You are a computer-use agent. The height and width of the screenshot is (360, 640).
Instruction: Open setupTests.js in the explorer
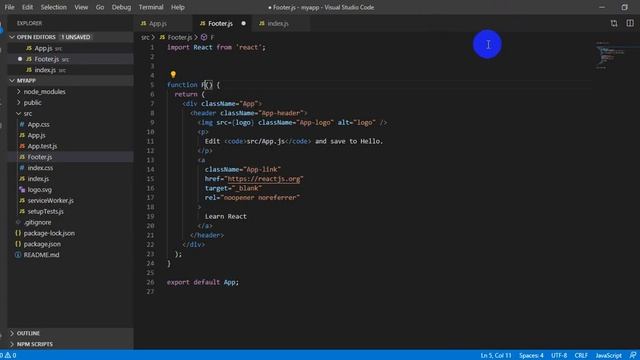click(x=70, y=211)
